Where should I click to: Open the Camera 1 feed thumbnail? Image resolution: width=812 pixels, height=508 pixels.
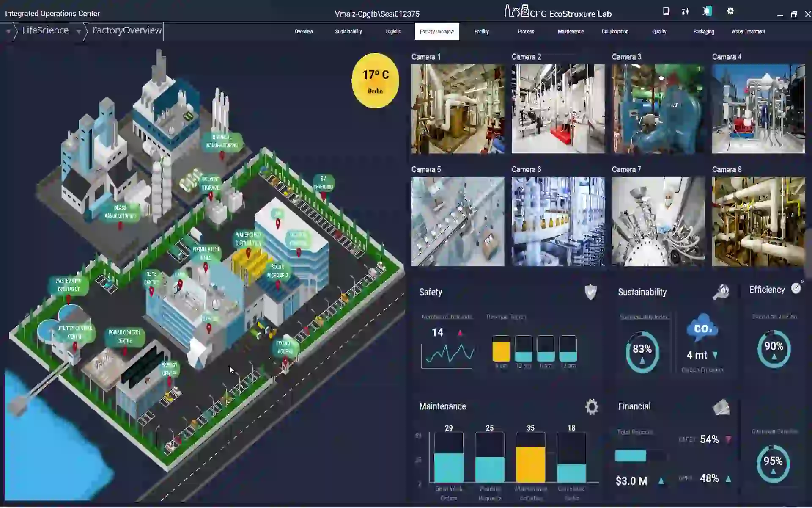(x=458, y=109)
